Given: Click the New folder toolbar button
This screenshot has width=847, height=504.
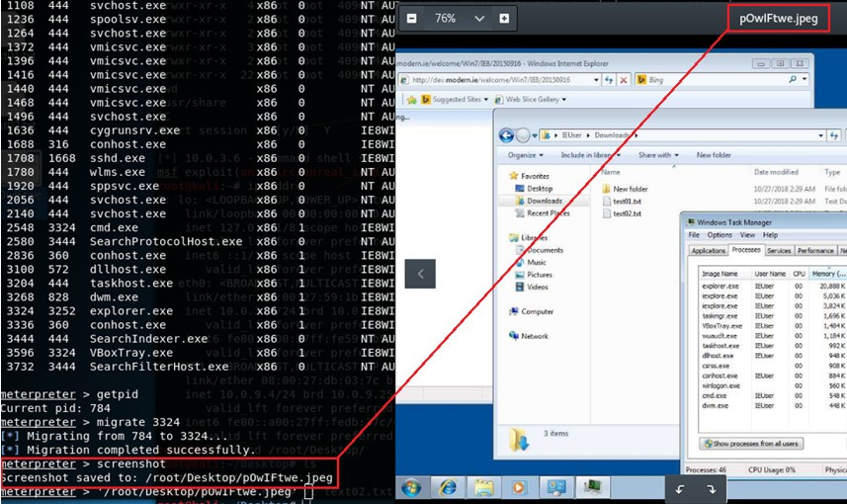Looking at the screenshot, I should [713, 155].
